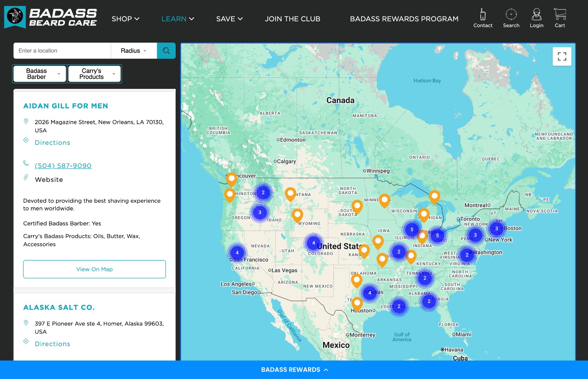
Task: Click the cluster marker 4 in Colorado
Action: [313, 243]
